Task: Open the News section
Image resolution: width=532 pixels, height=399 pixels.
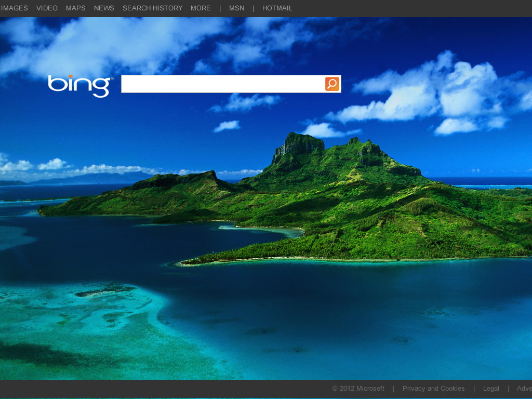Action: [104, 8]
